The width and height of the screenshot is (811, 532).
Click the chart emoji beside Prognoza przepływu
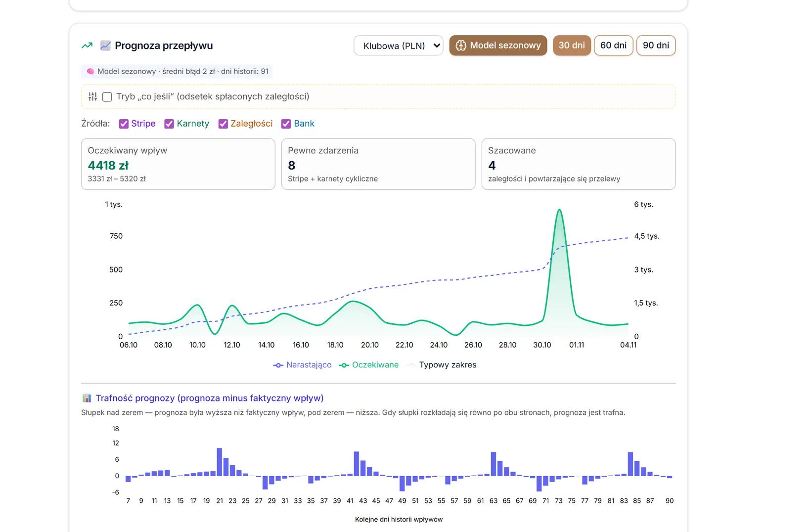105,45
